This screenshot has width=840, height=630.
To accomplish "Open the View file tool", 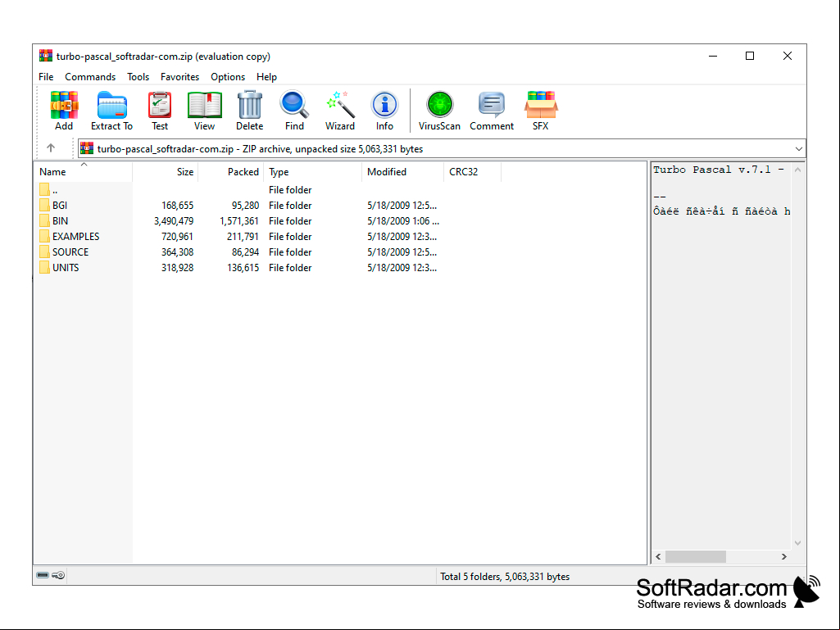I will pos(204,111).
